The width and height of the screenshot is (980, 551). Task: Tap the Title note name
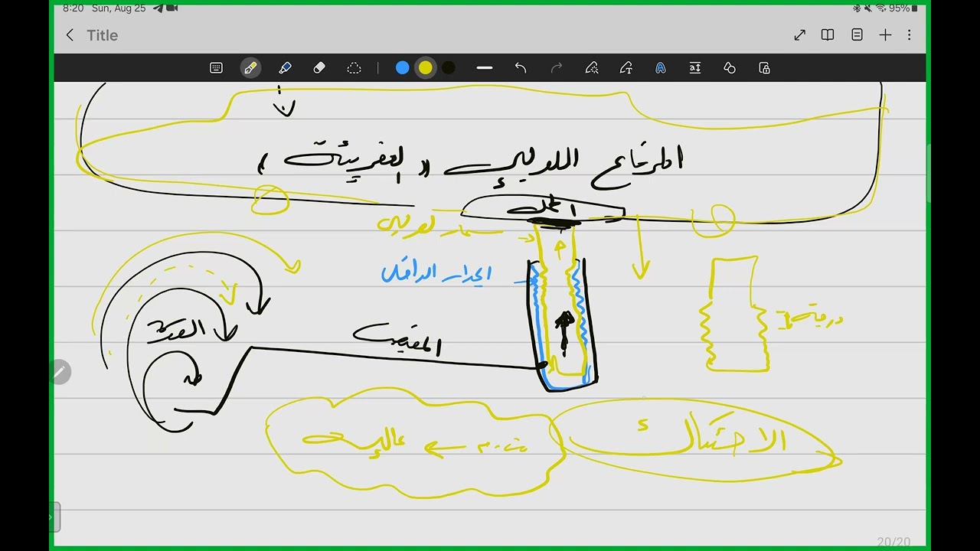[102, 35]
